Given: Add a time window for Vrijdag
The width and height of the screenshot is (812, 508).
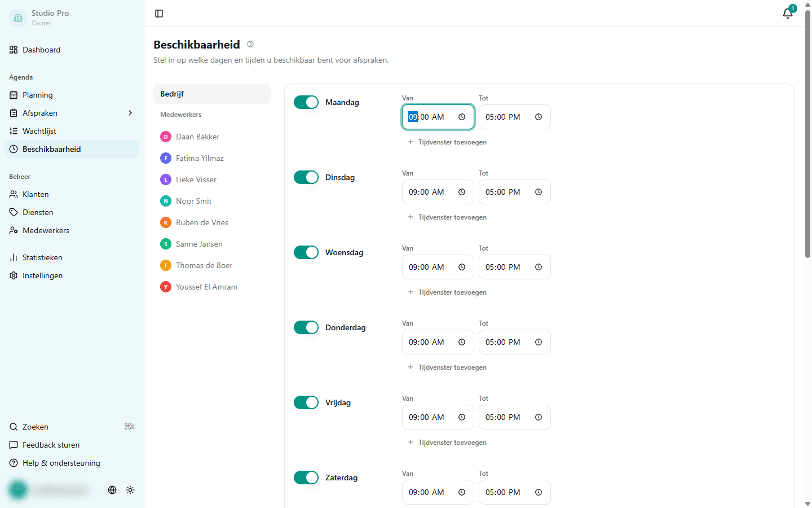Looking at the screenshot, I should click(x=447, y=443).
